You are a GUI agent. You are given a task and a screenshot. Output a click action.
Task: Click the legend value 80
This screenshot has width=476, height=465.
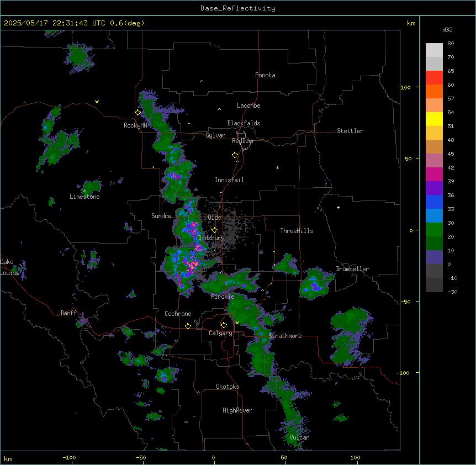451,44
